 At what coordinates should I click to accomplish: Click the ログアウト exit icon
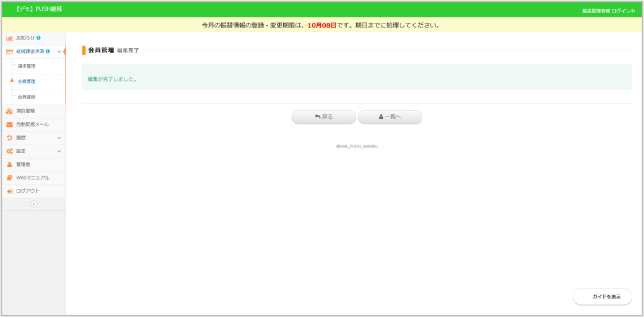(x=10, y=191)
